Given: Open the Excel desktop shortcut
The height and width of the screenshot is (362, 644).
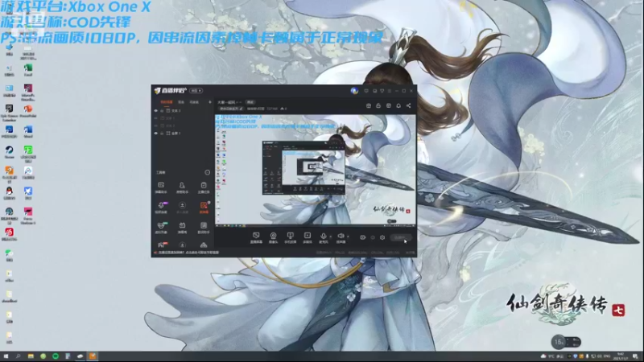Looking at the screenshot, I should 28,70.
